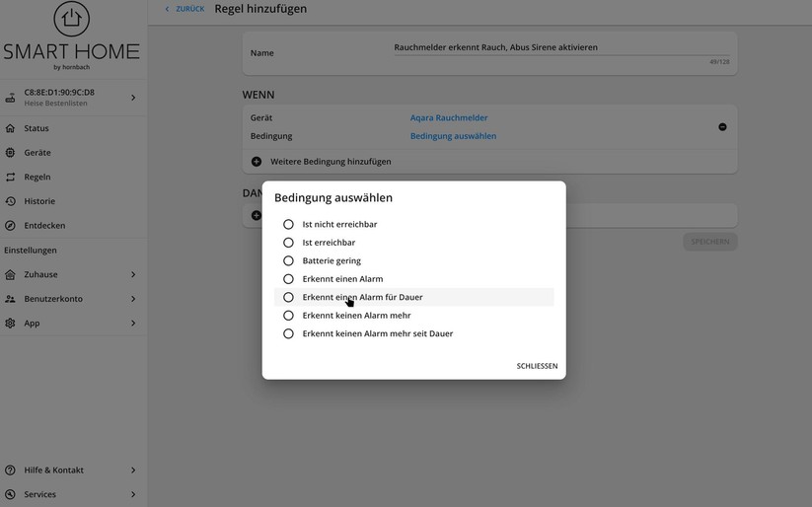Expand gateway C8:8E:D1:90:9C:D8 chevron

click(133, 98)
